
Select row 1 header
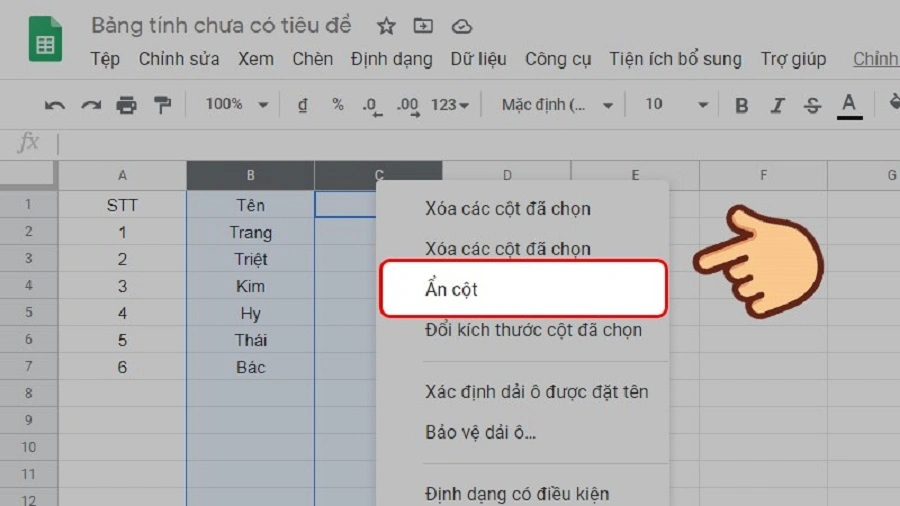pos(28,204)
